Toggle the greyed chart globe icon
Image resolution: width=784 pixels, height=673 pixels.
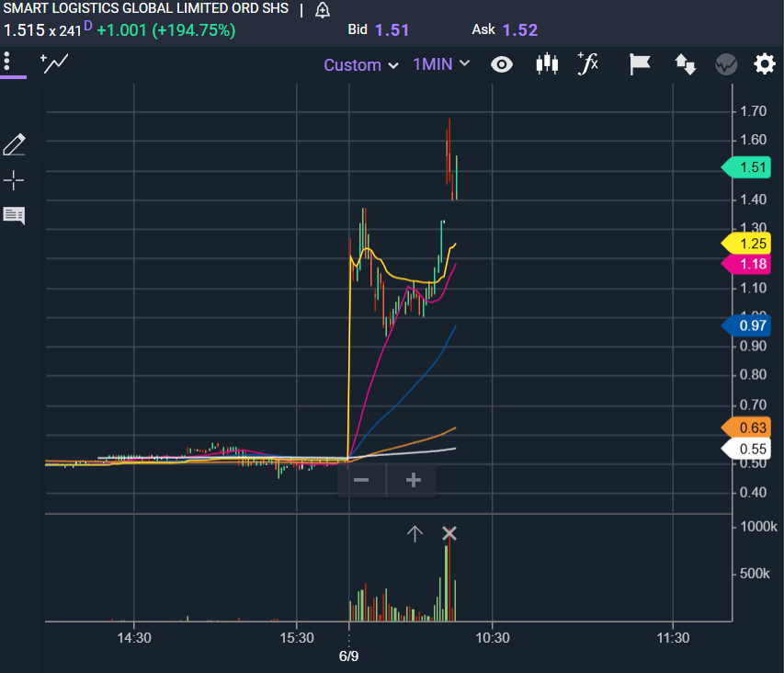(726, 64)
